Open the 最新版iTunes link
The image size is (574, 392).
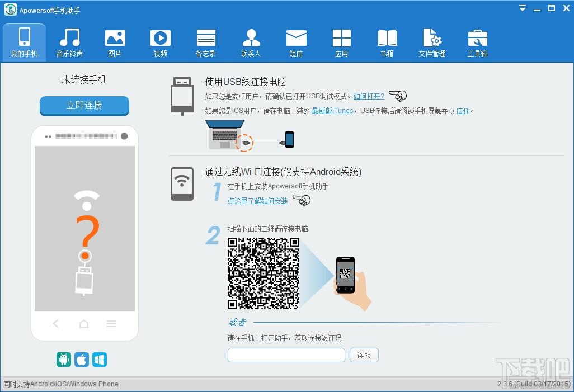click(332, 111)
